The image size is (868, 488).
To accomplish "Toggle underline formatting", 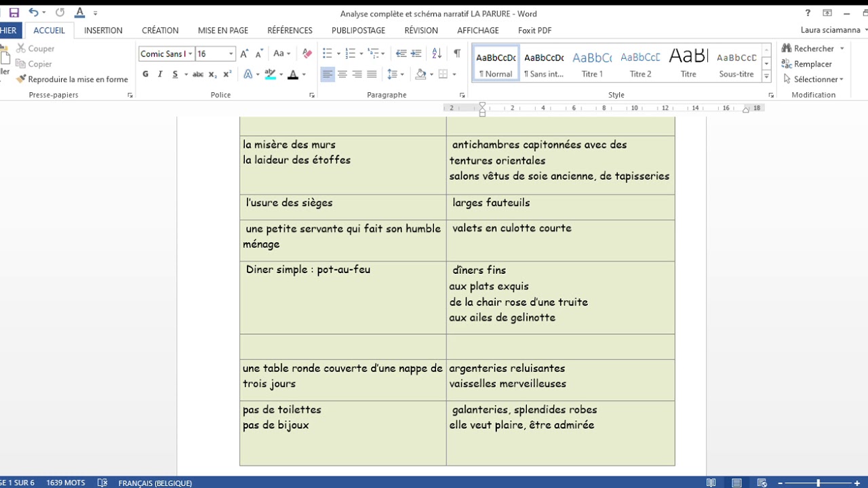I will coord(175,75).
